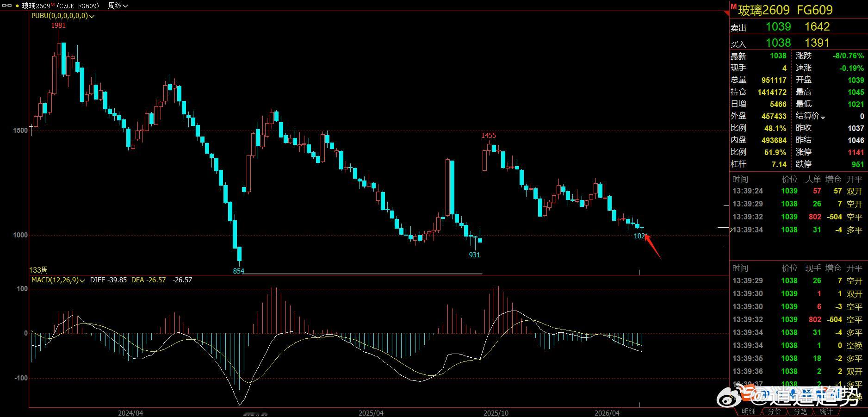Click the 昨结 value 1046
The height and width of the screenshot is (417, 868).
click(x=856, y=140)
